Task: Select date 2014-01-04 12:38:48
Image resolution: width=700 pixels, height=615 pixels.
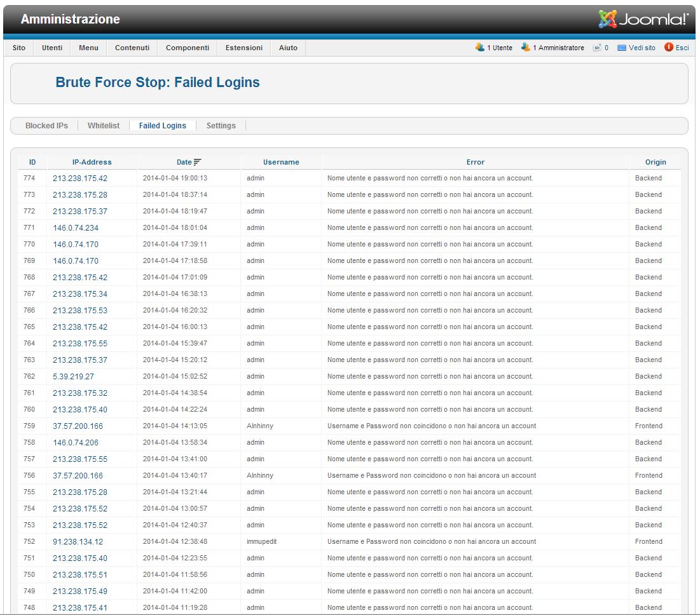Action: point(175,541)
